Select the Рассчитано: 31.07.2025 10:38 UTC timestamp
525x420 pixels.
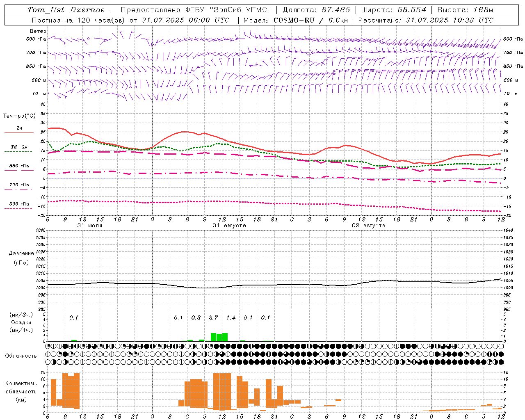point(426,20)
